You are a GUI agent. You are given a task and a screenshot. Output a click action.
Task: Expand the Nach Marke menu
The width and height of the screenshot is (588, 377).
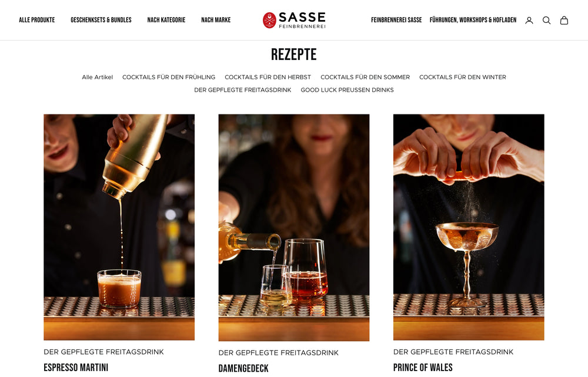coord(216,20)
